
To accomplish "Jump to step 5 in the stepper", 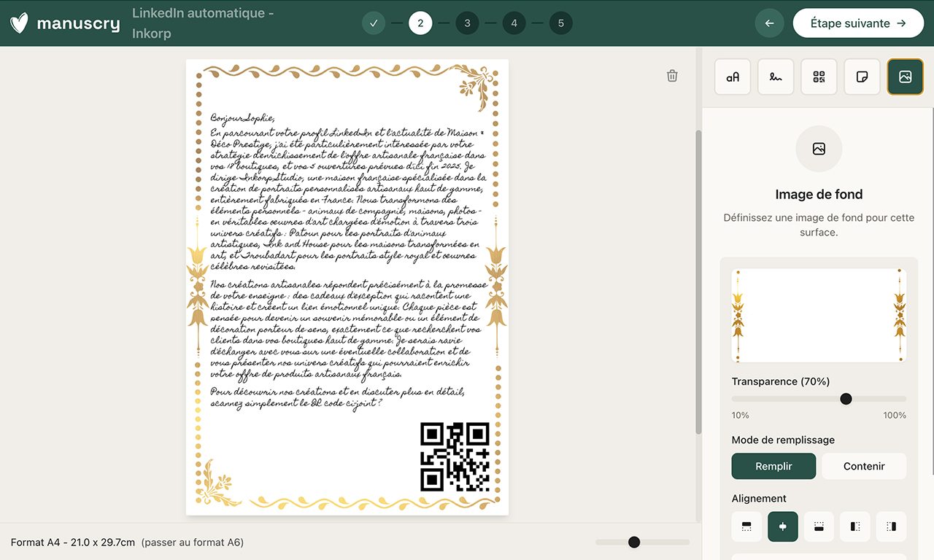I will (x=560, y=23).
